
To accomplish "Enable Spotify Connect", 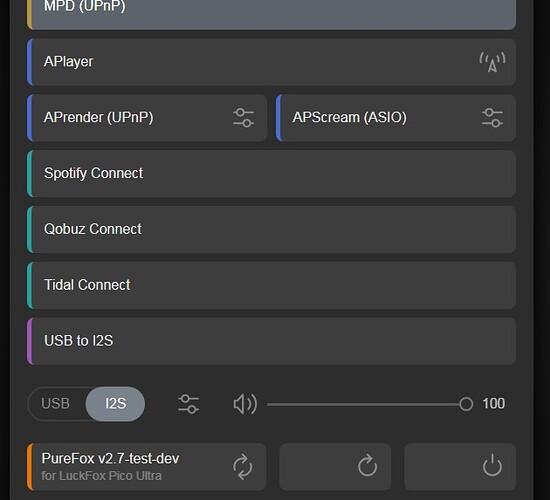I will 271,174.
